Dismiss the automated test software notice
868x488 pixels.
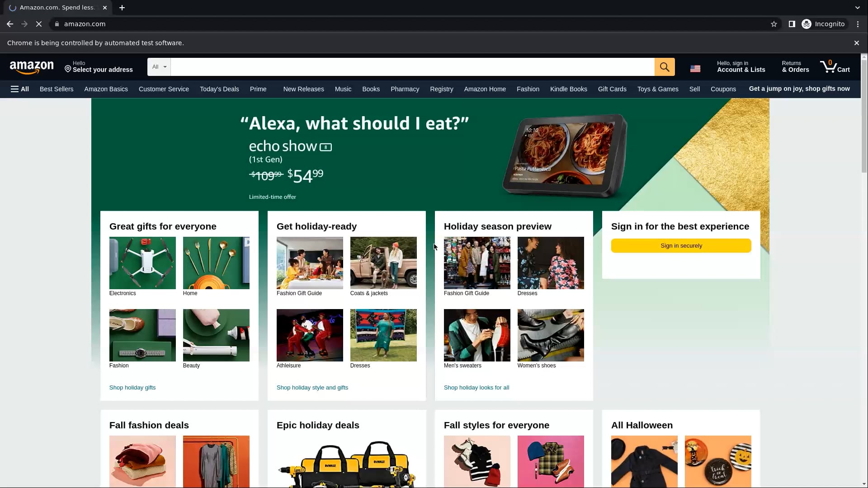click(x=857, y=43)
